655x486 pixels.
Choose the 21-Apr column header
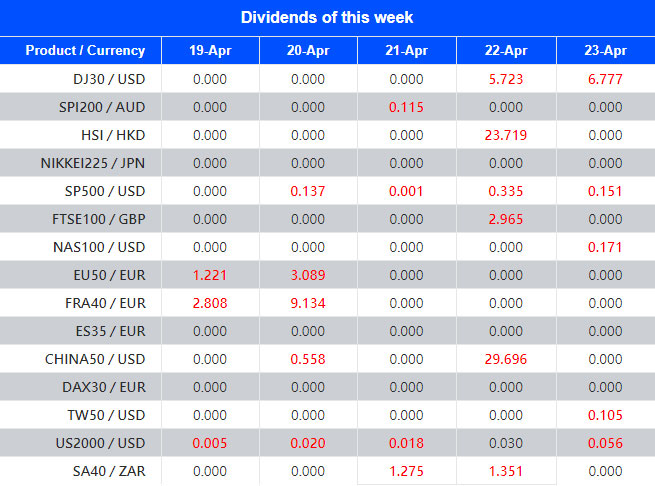(406, 50)
